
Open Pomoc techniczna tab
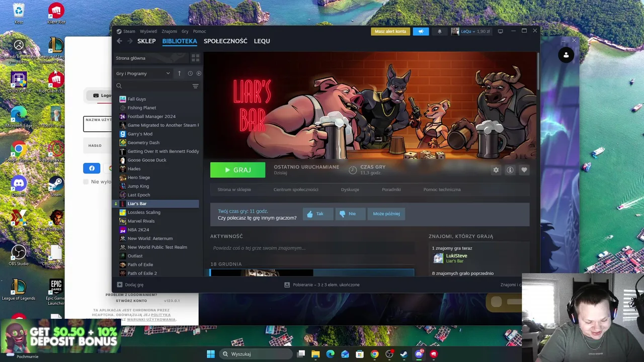coord(442,190)
